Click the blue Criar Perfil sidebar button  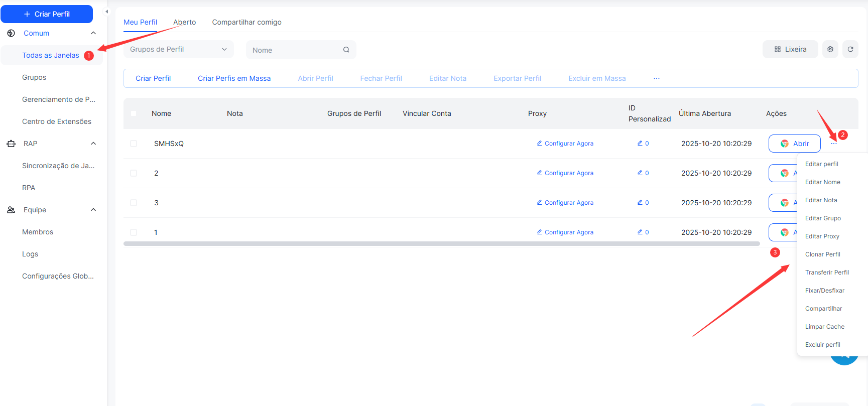[x=47, y=14]
